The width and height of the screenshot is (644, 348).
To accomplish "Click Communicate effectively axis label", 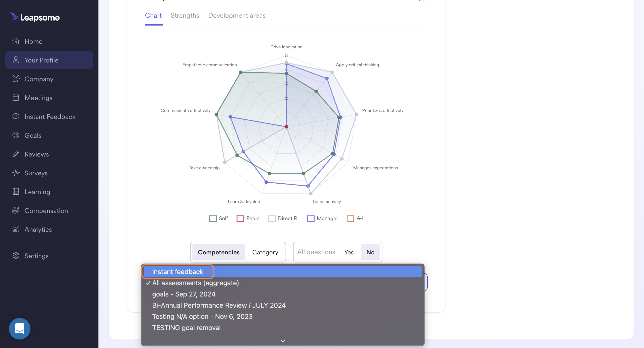I will [186, 110].
